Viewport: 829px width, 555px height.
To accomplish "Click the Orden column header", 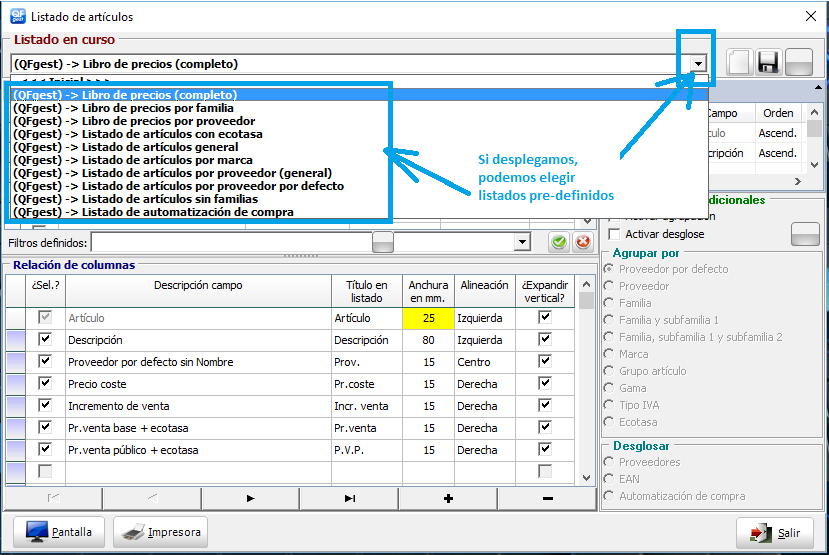I will [778, 113].
